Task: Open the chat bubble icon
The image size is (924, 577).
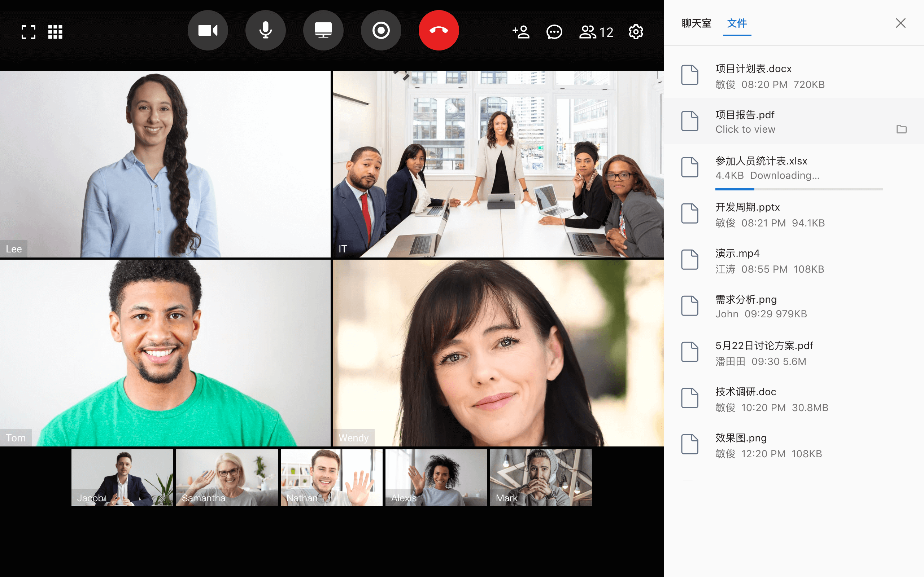Action: pyautogui.click(x=554, y=32)
